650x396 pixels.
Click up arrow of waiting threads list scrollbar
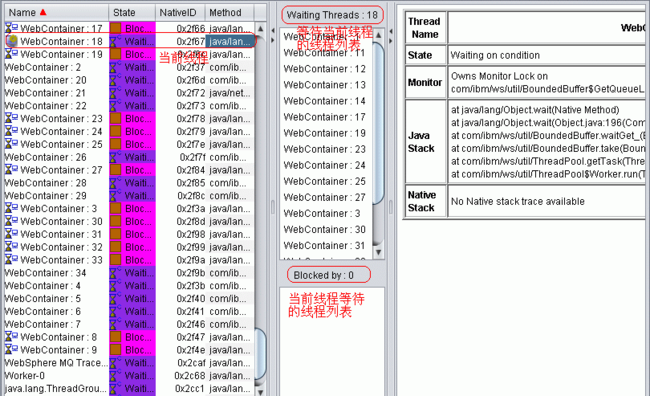point(378,36)
